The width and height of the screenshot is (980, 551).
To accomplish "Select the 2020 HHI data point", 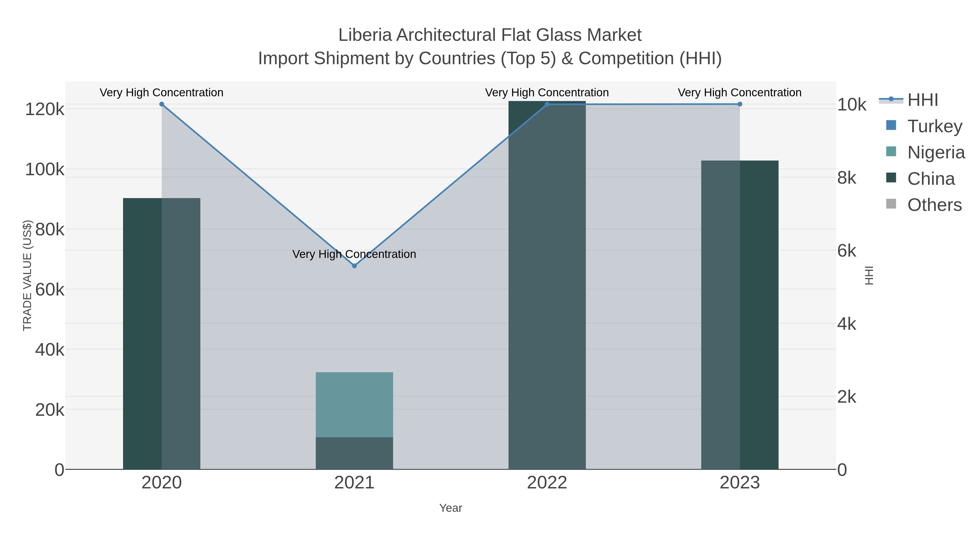I will tap(162, 104).
